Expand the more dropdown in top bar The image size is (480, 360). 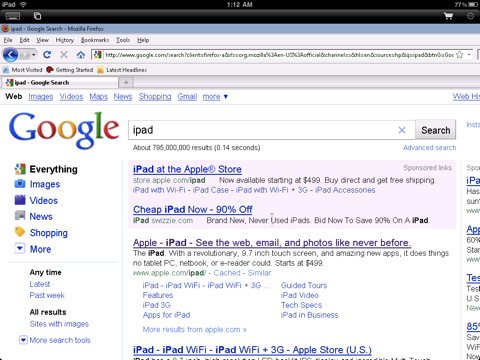(215, 97)
